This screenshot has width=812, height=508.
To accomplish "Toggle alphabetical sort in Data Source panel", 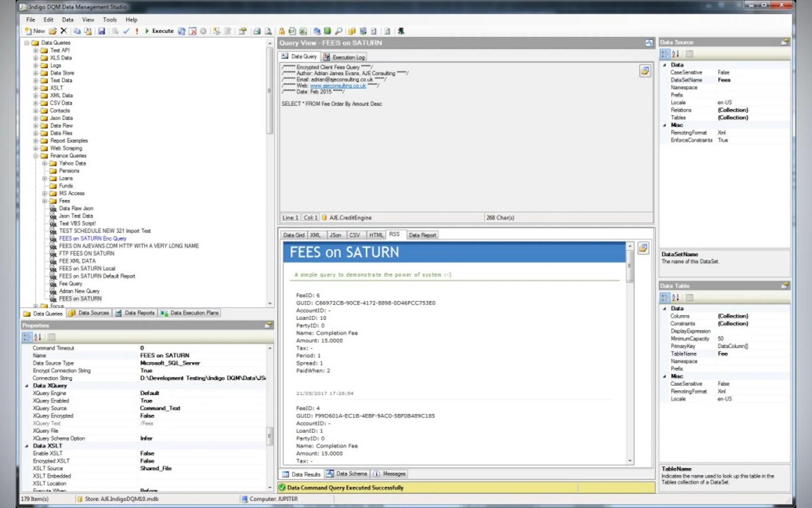I will [675, 54].
